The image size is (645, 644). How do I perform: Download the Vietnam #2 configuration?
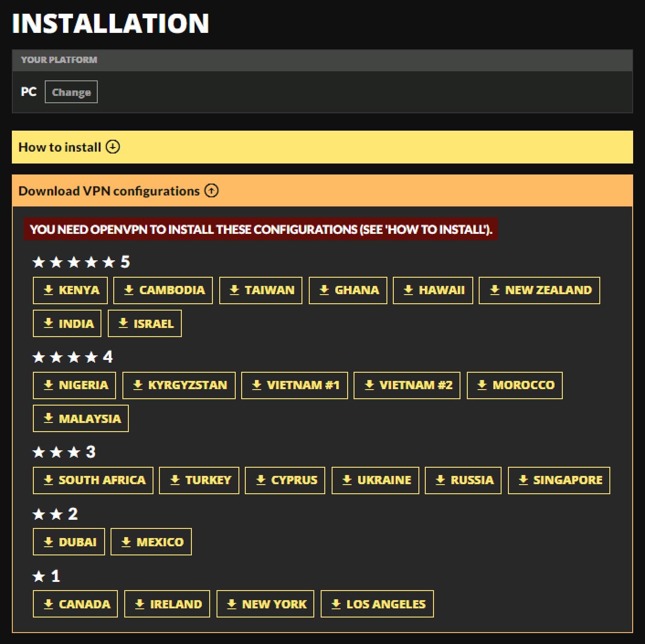[x=407, y=385]
